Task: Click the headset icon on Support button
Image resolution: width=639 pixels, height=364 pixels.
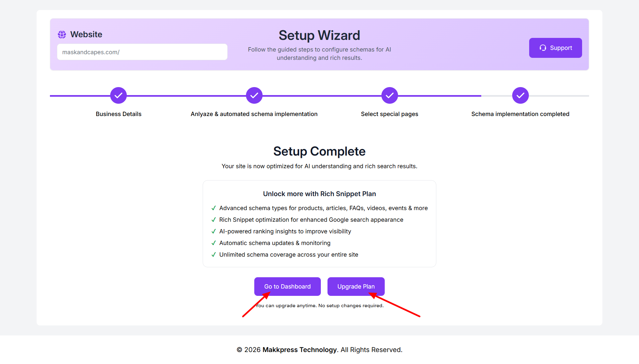Action: click(x=543, y=48)
